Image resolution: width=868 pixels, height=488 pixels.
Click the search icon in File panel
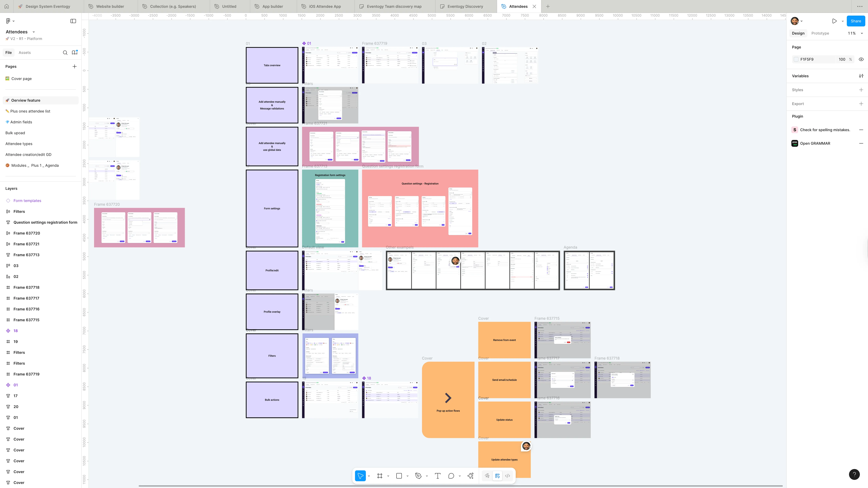click(65, 53)
